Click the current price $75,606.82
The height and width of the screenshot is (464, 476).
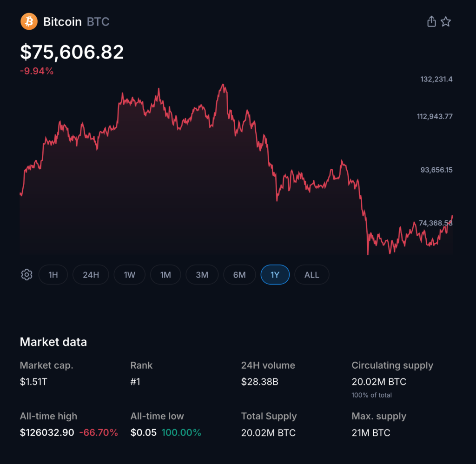tap(72, 52)
